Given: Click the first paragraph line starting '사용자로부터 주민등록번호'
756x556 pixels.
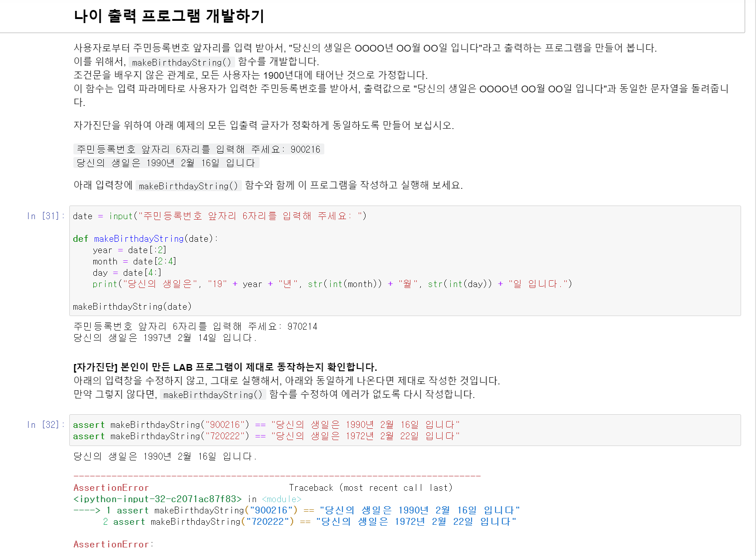Looking at the screenshot, I should pyautogui.click(x=365, y=48).
